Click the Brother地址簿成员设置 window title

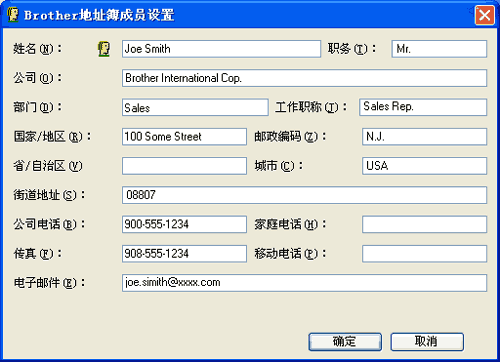(99, 15)
